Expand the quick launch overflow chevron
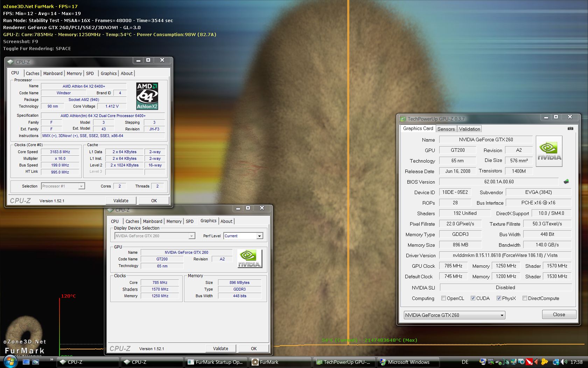Viewport: 588px width, 368px height. [x=52, y=360]
